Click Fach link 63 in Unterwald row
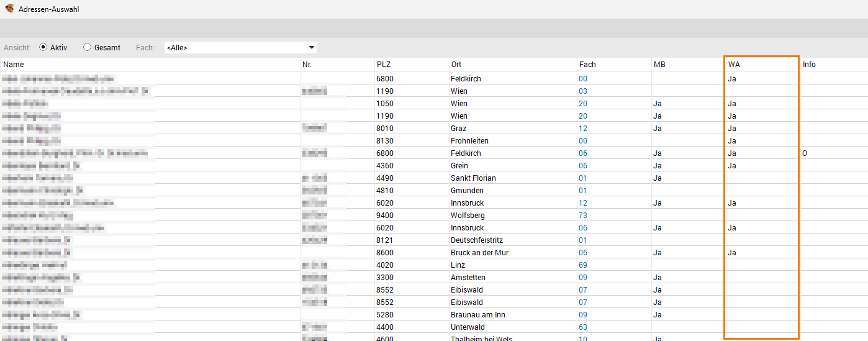 pos(583,327)
